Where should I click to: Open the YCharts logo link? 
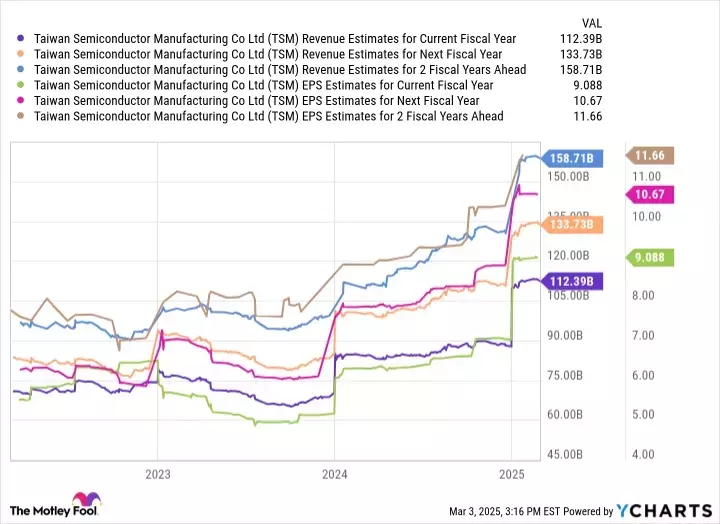664,511
